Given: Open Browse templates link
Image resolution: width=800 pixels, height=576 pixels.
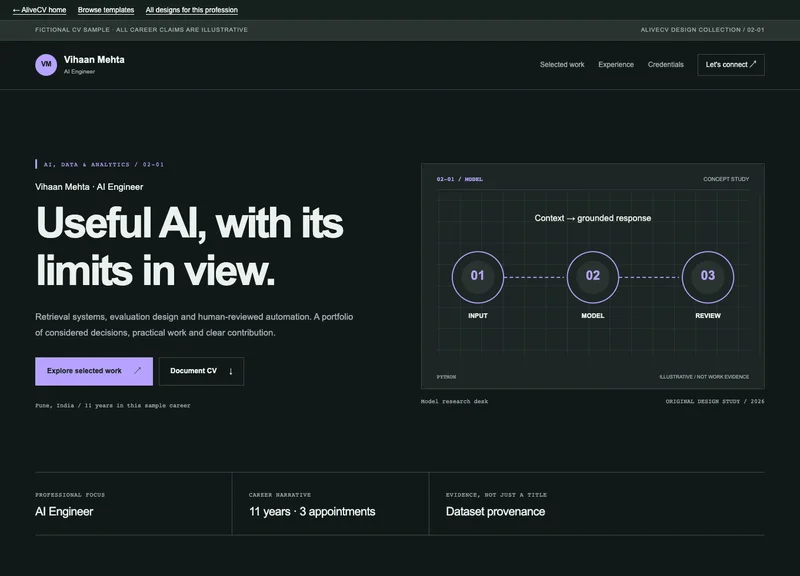Looking at the screenshot, I should (x=106, y=10).
